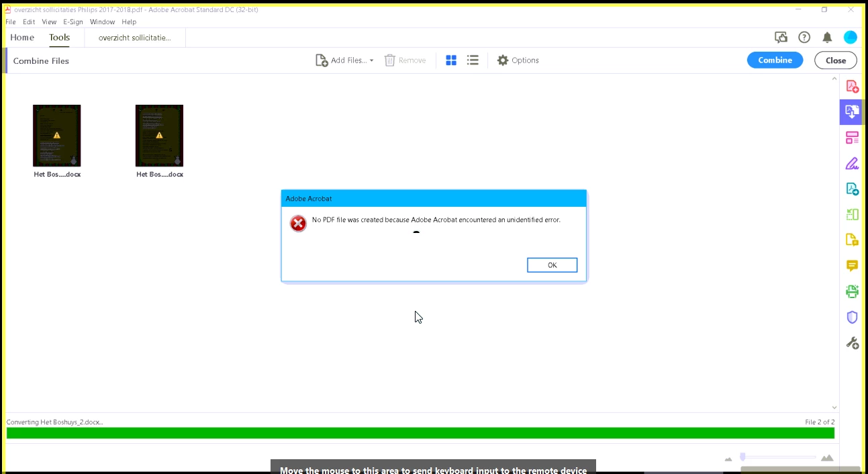Open the View menu
The height and width of the screenshot is (474, 868).
49,22
